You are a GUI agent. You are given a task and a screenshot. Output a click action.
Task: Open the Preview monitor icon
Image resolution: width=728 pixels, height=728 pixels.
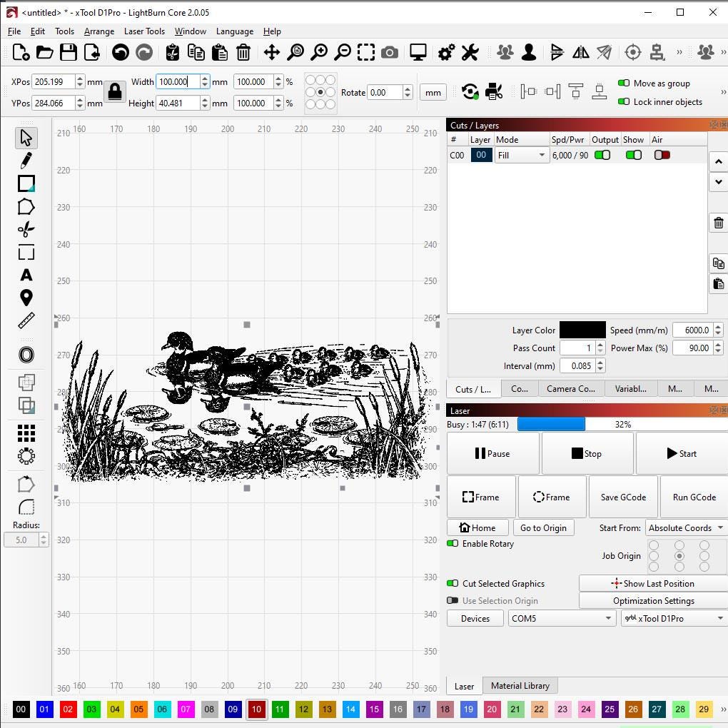[x=418, y=53]
